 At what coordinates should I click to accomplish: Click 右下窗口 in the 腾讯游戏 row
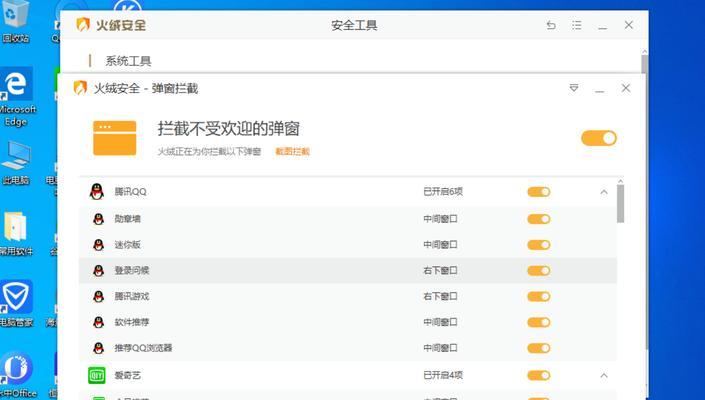(x=440, y=297)
